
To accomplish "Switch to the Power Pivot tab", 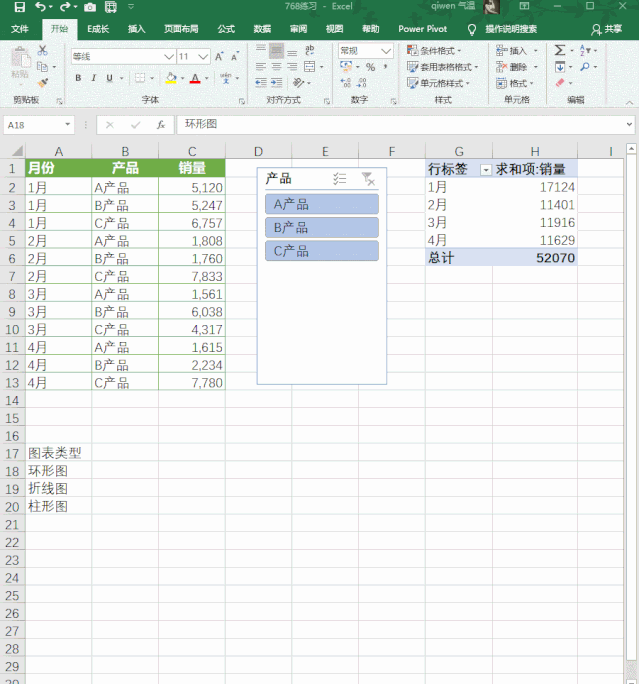I will pos(423,29).
